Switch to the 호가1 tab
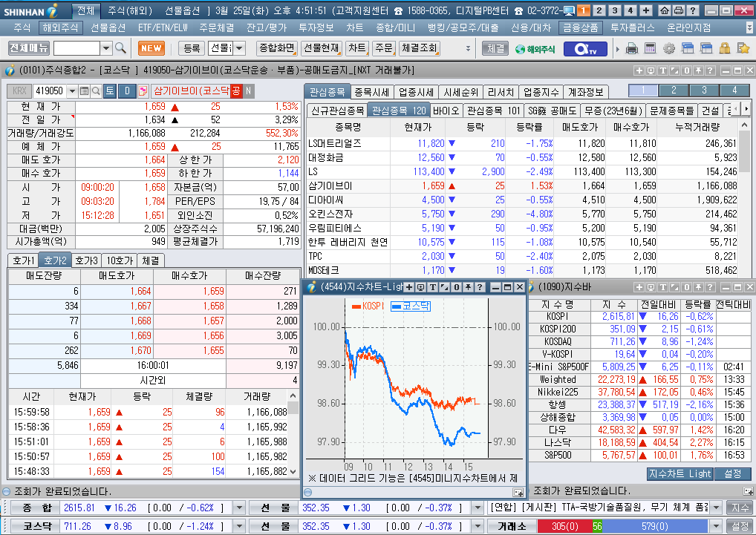The image size is (756, 535). [23, 260]
